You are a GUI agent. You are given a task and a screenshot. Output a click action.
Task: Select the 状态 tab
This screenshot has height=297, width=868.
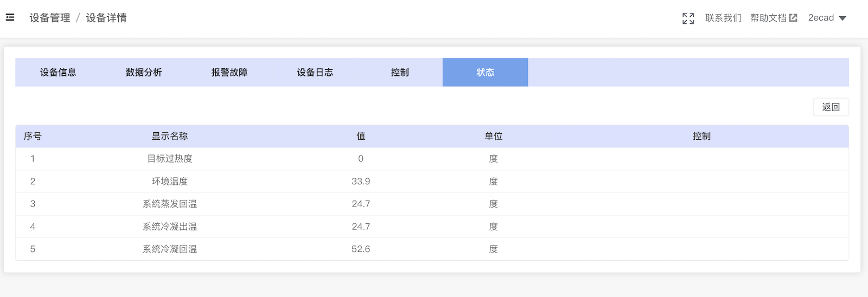[486, 72]
